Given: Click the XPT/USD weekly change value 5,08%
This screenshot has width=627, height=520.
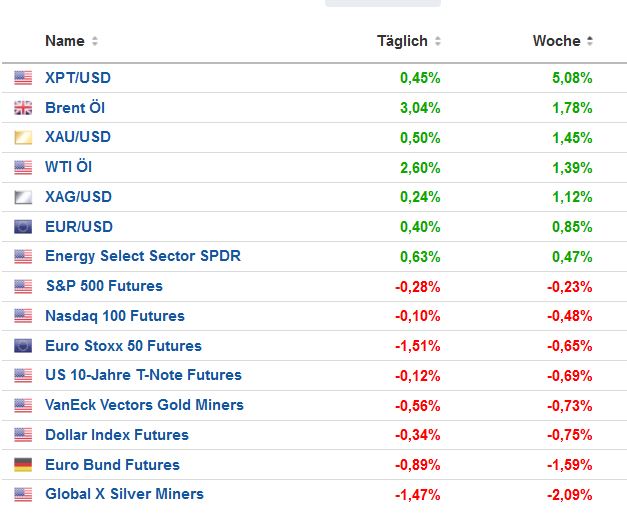Looking at the screenshot, I should point(572,78).
